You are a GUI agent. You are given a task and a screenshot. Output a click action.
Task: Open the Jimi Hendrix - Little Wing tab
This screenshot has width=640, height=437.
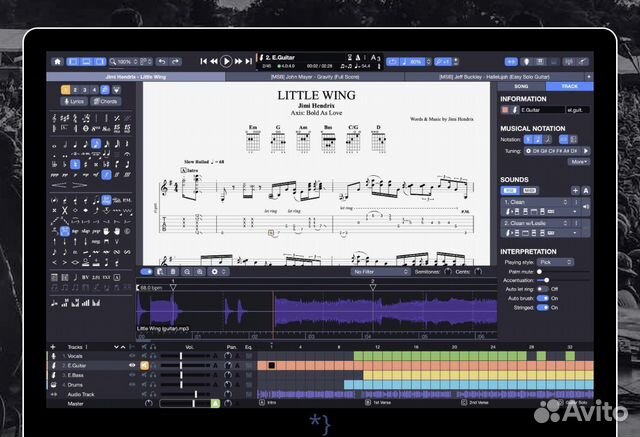136,77
